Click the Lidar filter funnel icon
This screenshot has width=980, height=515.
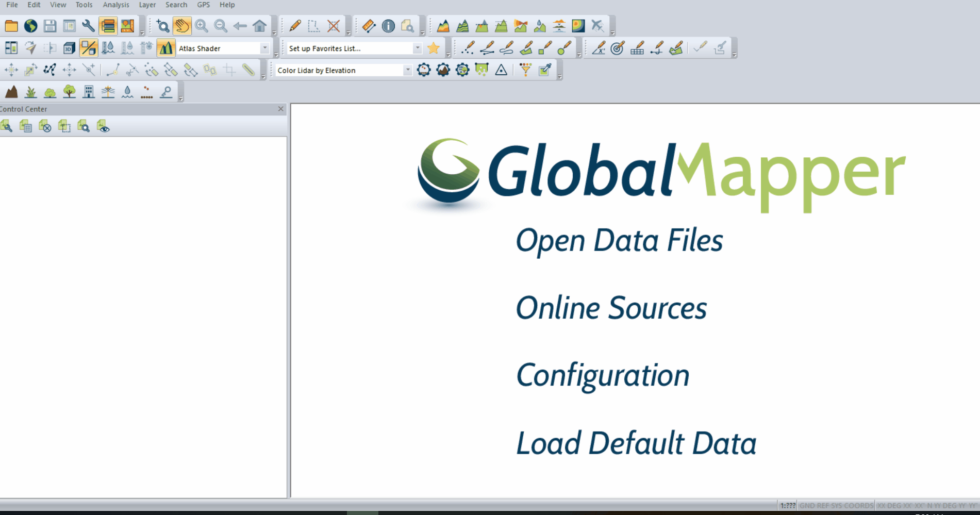pos(525,70)
